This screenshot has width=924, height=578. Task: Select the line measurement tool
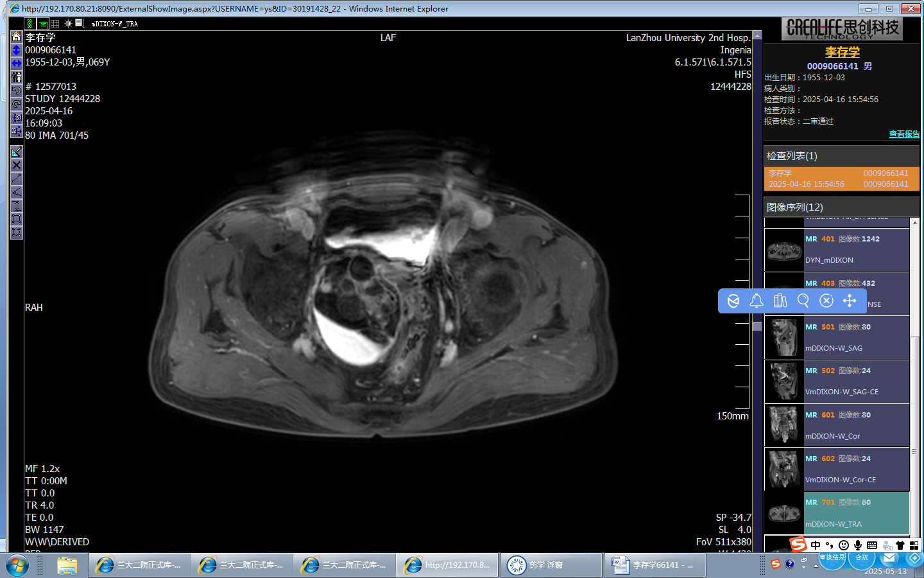17,179
